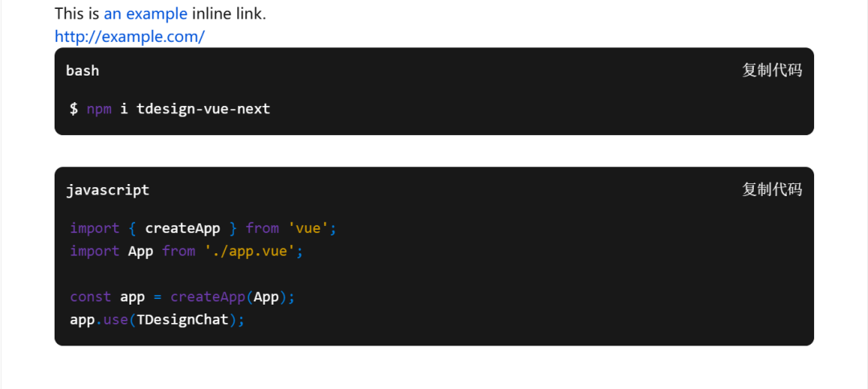Click the bash language label
Screen dimensions: 868x389
[83, 71]
